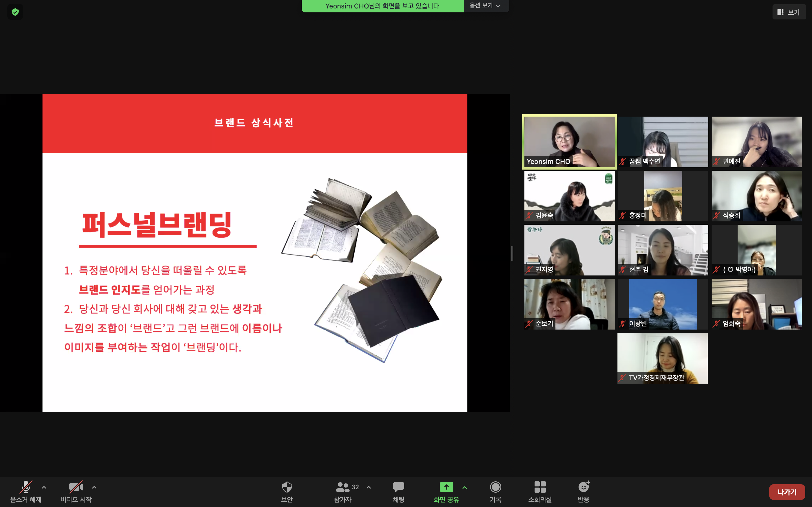Image resolution: width=812 pixels, height=507 pixels.
Task: Open the 채팅 chat bubble icon
Action: click(x=398, y=487)
